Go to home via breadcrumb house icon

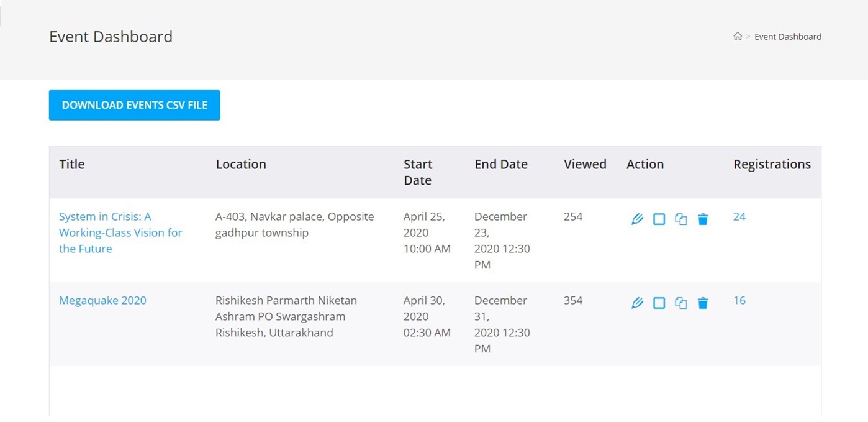point(738,37)
